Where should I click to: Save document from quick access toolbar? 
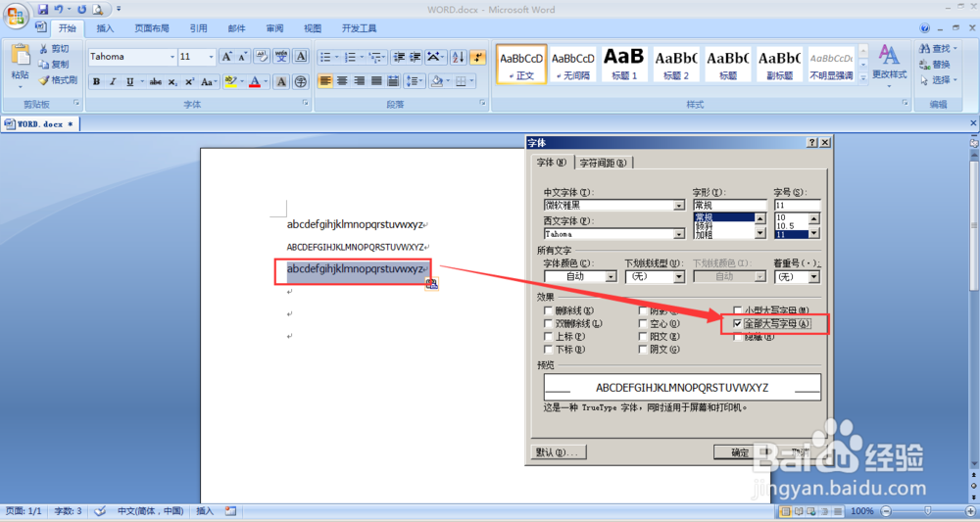coord(42,10)
